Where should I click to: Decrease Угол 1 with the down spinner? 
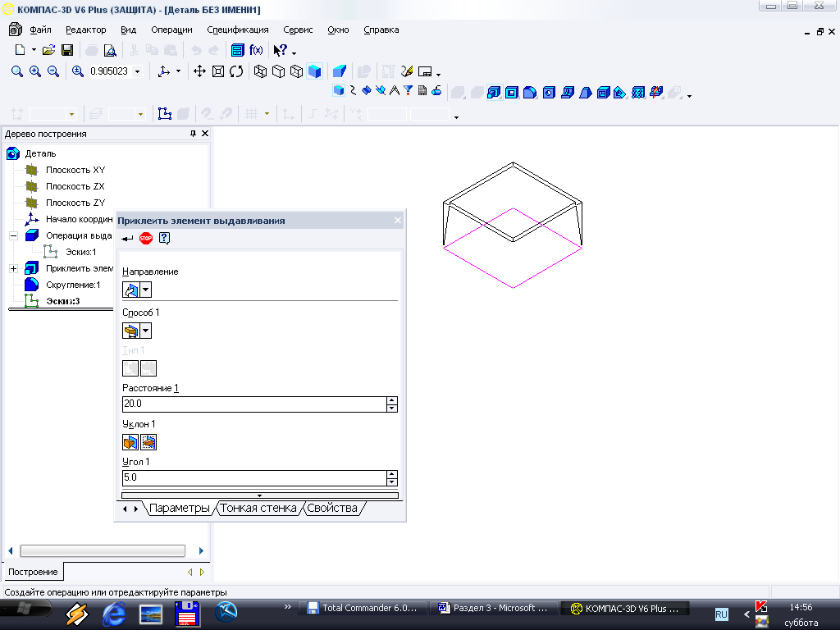392,482
